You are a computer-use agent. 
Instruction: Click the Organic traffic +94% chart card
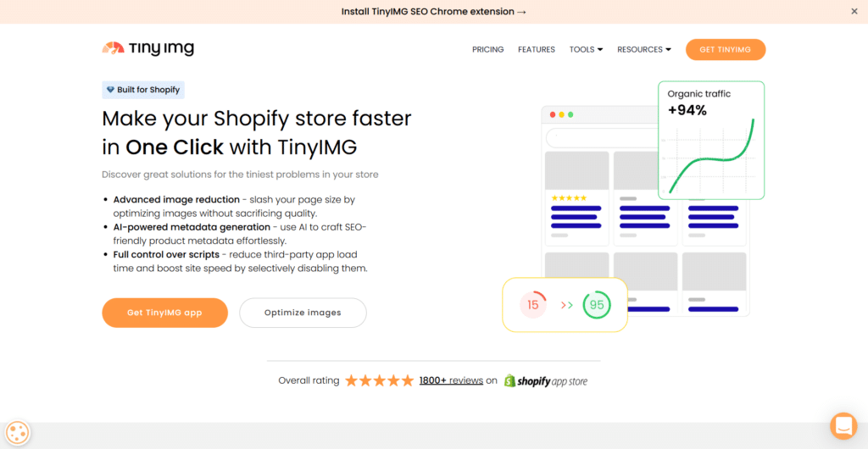coord(711,140)
